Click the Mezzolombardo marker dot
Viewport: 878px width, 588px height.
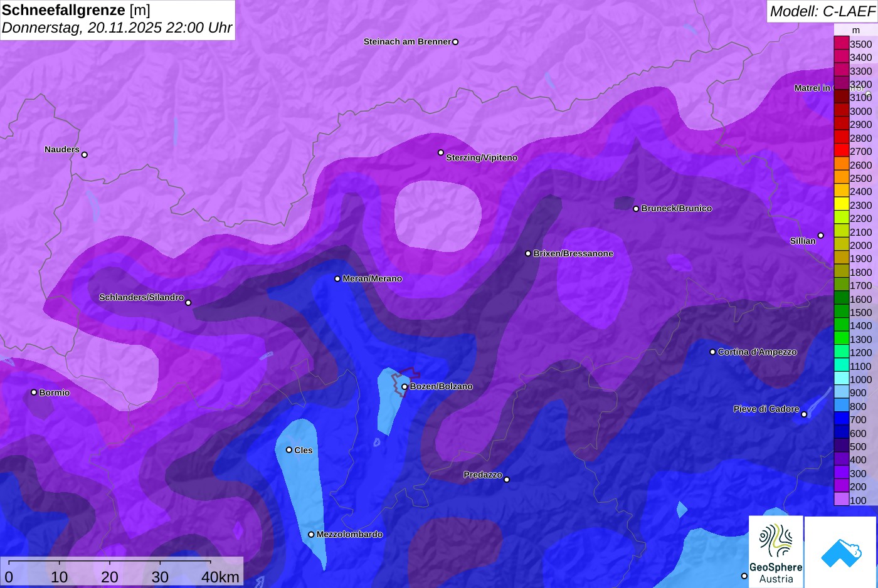tap(311, 535)
